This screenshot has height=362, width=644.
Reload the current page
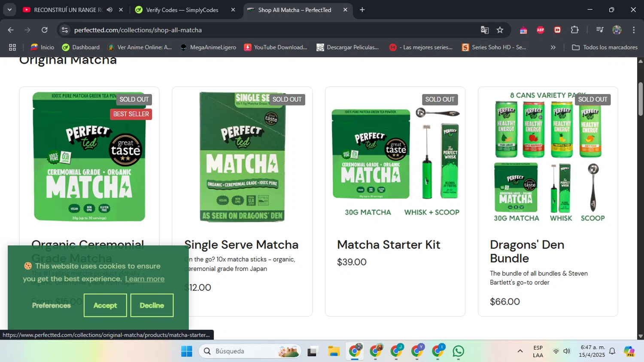pos(45,30)
